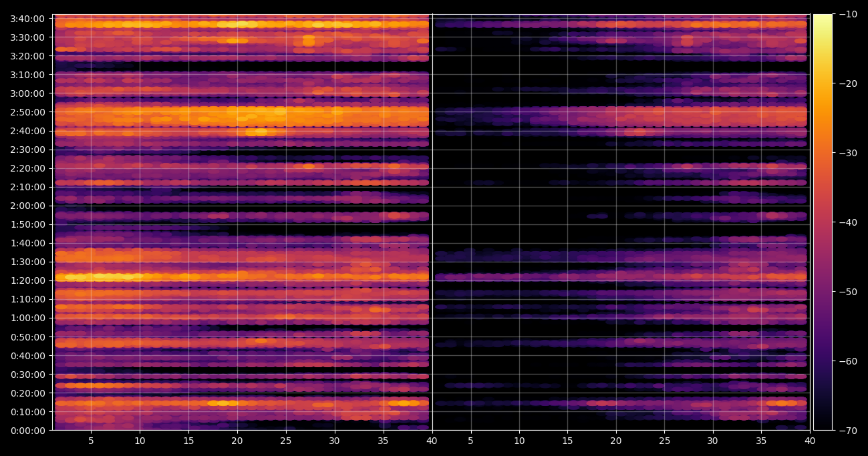Click the 1:10:00 y-axis tick label

coord(27,298)
